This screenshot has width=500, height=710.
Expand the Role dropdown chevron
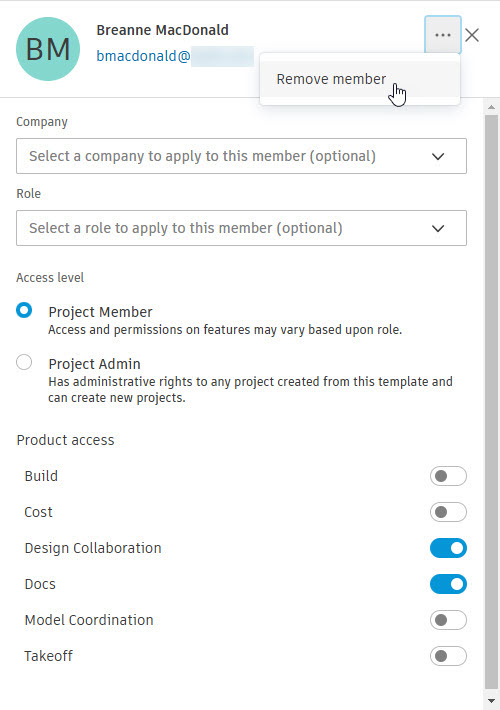pyautogui.click(x=438, y=228)
